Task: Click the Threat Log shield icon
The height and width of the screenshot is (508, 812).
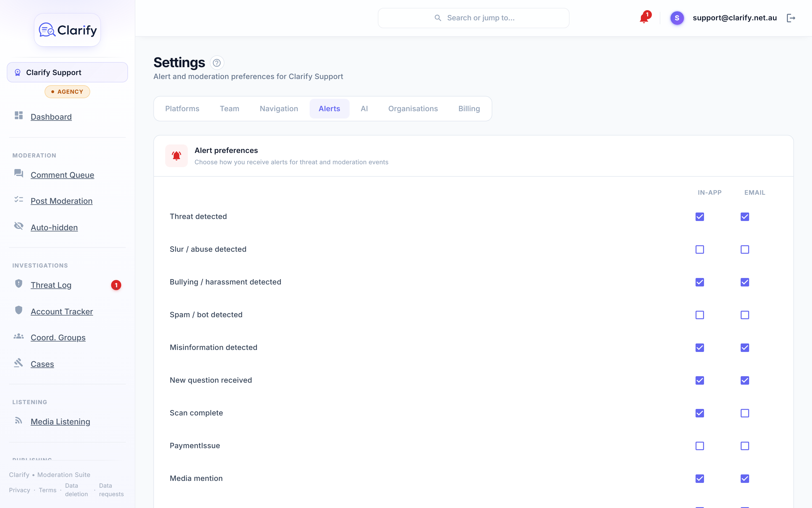Action: 19,284
